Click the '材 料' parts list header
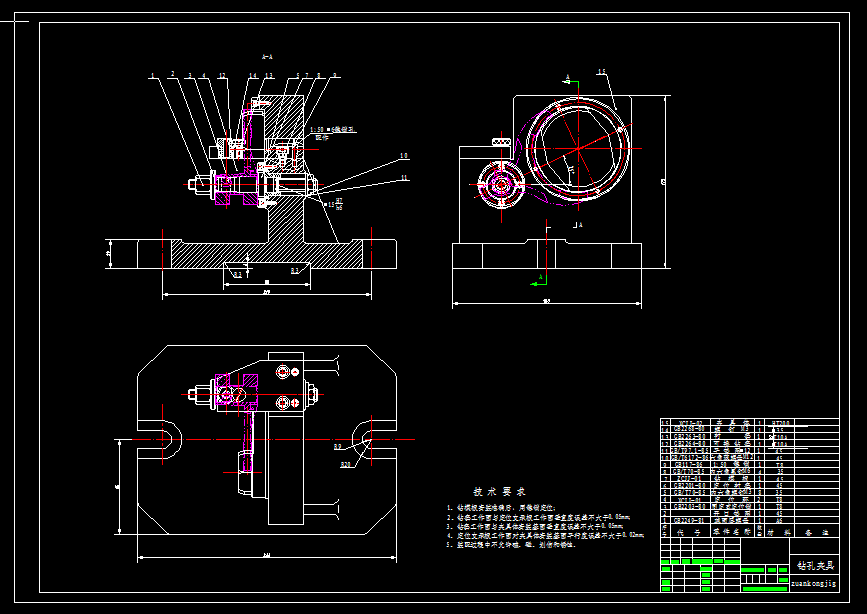 pyautogui.click(x=777, y=532)
